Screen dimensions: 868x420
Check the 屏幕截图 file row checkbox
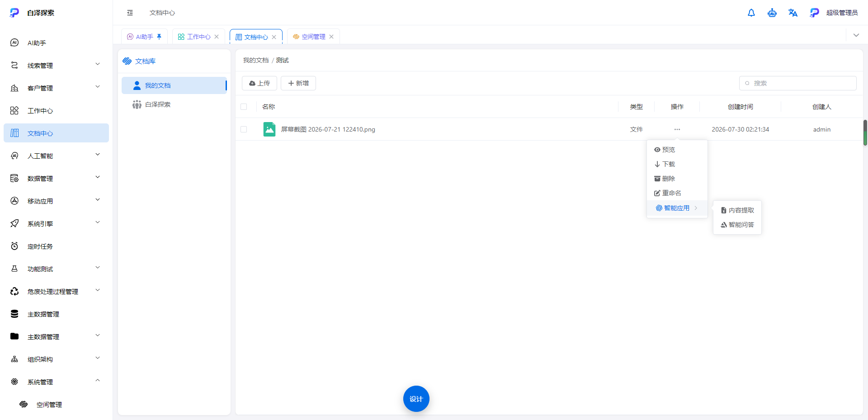(244, 129)
